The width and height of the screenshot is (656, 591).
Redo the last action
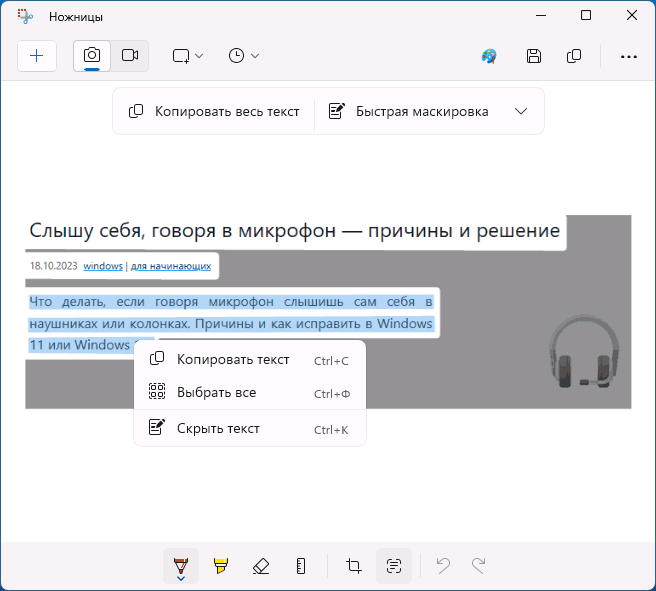coord(479,566)
